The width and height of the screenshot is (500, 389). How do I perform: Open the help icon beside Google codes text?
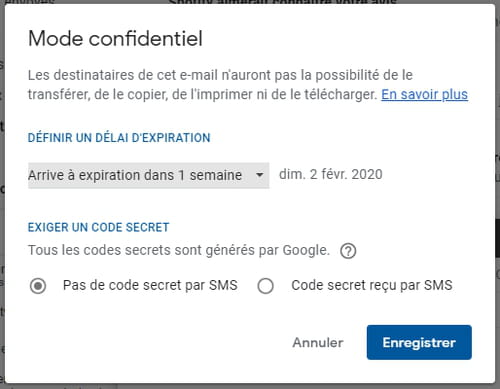click(x=348, y=251)
